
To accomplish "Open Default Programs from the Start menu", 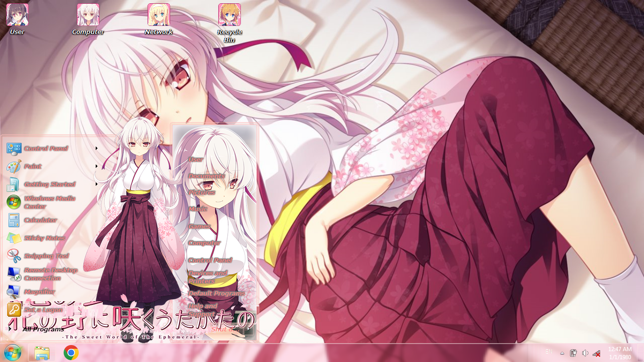I will pos(216,293).
